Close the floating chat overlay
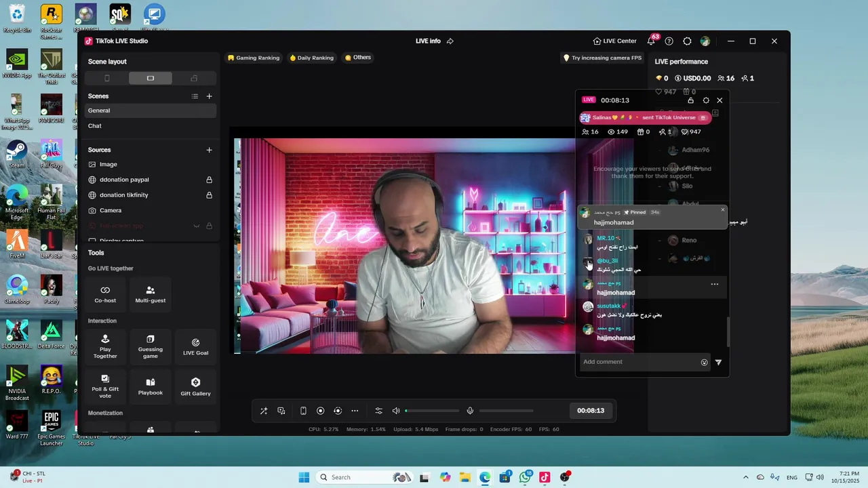868x488 pixels. click(x=719, y=100)
